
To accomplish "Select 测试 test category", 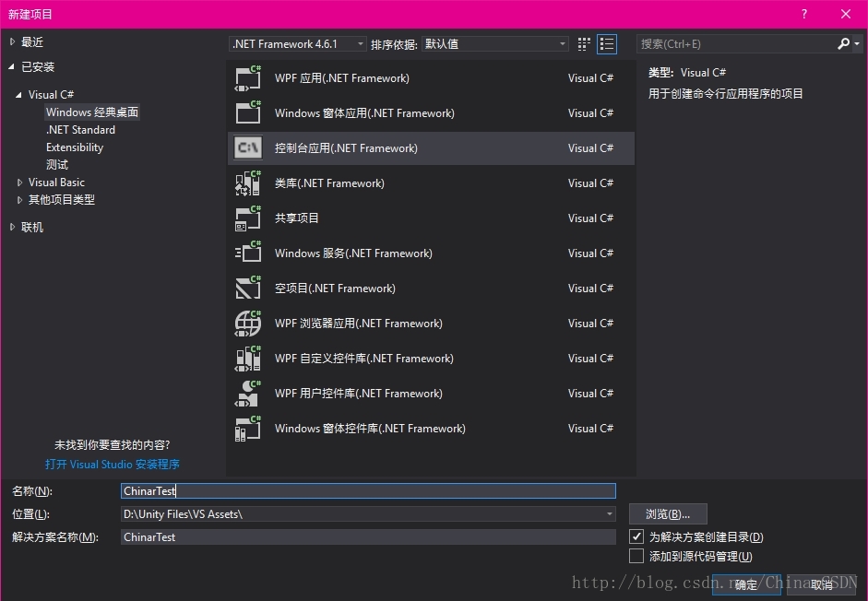I will [57, 165].
